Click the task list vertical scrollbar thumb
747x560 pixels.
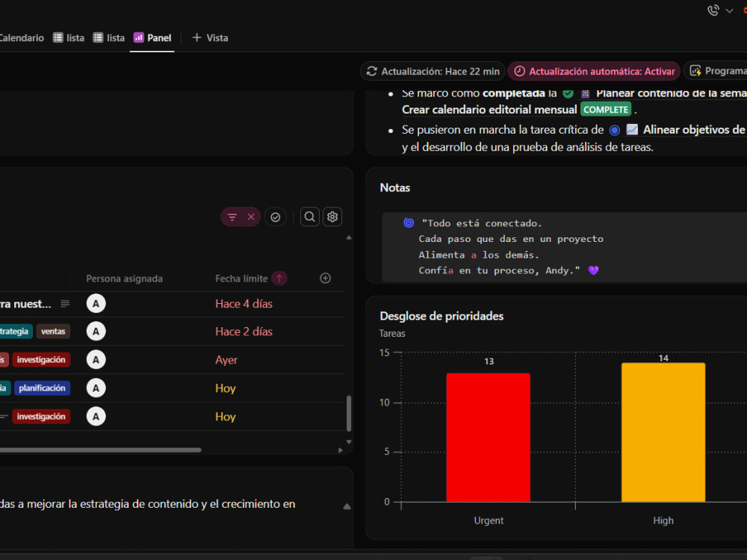pos(349,414)
